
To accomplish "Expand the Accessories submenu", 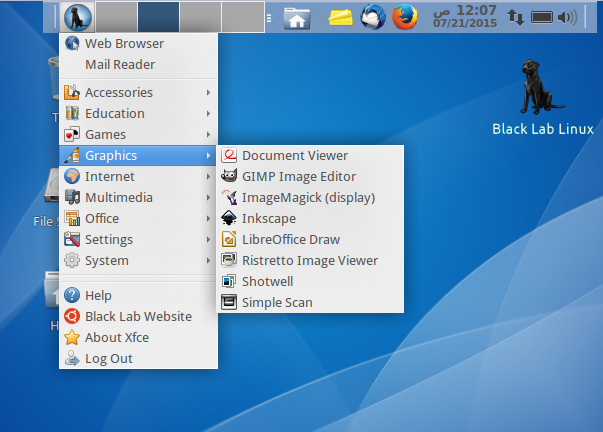I will tap(138, 92).
